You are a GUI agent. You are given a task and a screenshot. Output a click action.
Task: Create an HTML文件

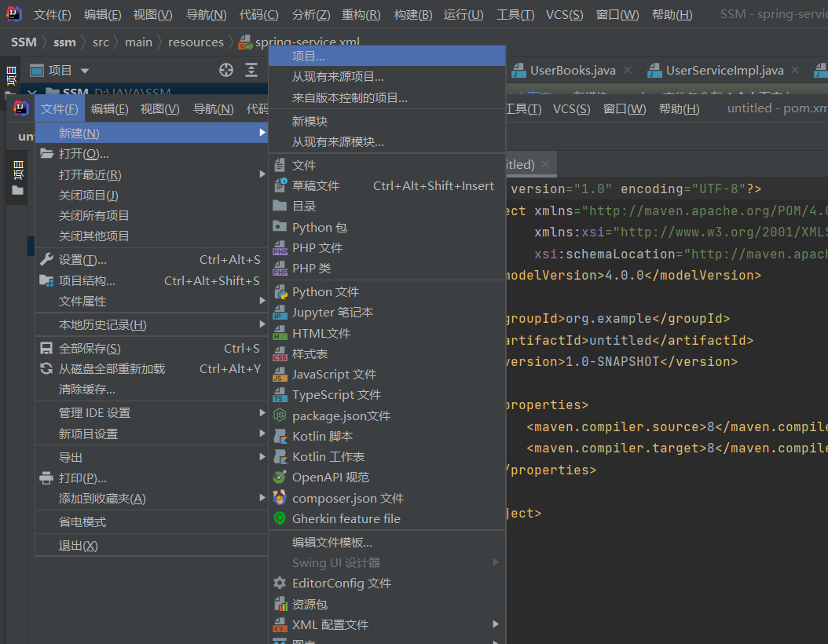click(387, 334)
